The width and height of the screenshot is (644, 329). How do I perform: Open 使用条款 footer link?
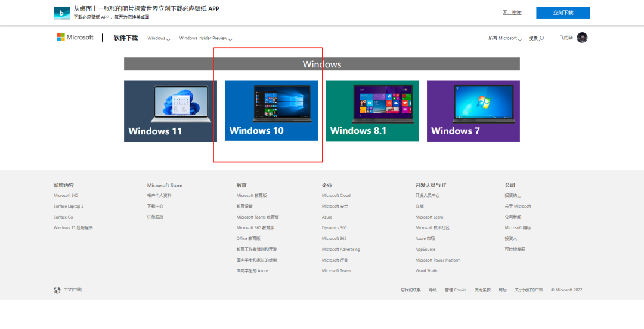click(482, 290)
